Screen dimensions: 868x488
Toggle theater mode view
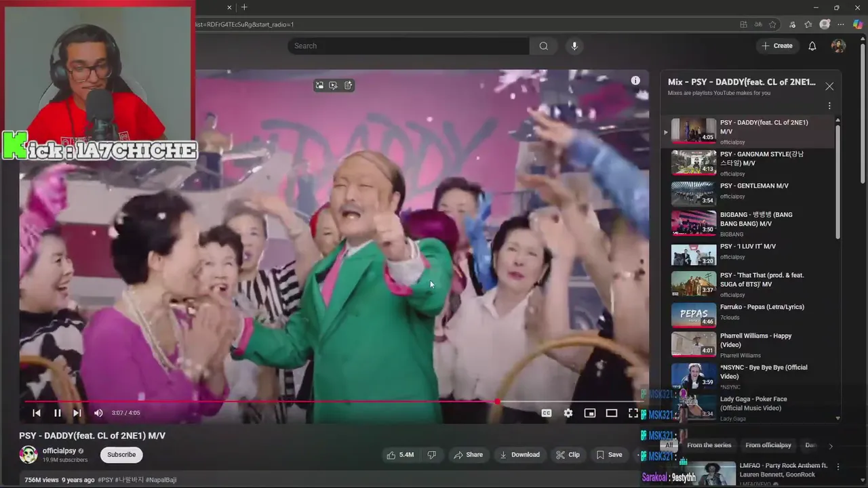coord(612,413)
